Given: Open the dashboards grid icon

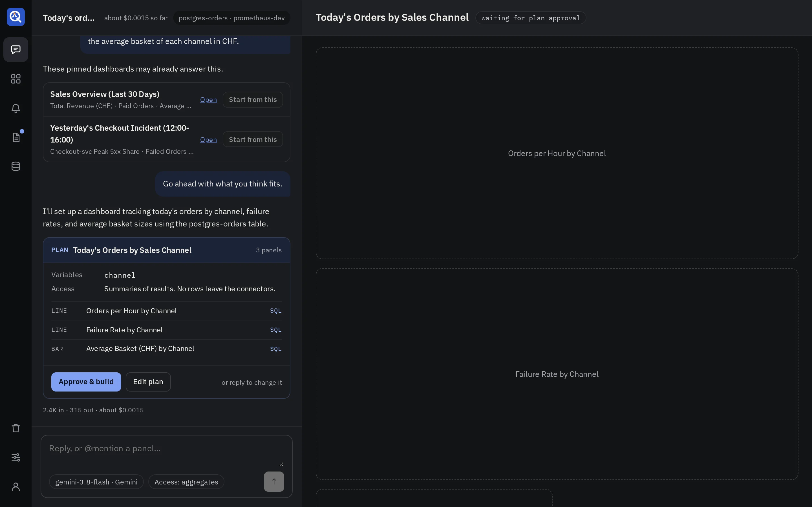Looking at the screenshot, I should pos(16,79).
